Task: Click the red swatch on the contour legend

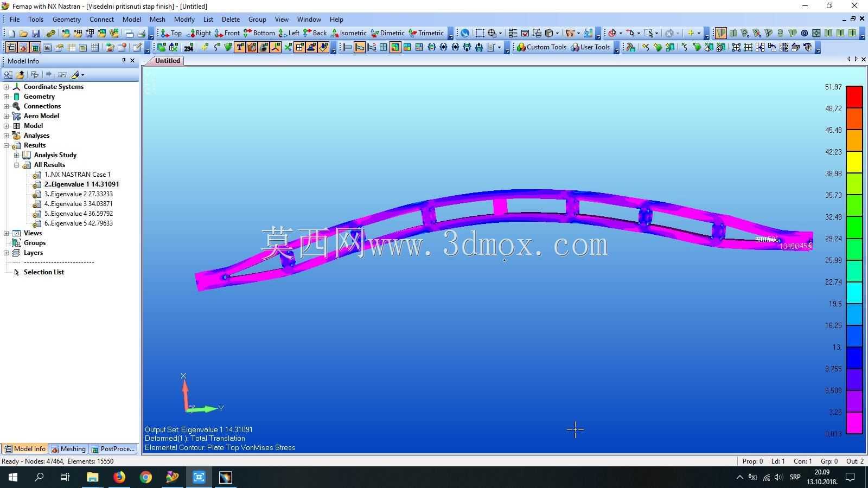Action: 854,97
